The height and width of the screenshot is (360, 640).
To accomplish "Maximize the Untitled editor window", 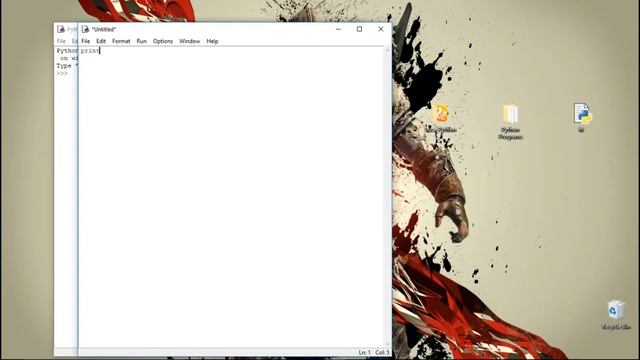I will pyautogui.click(x=359, y=29).
